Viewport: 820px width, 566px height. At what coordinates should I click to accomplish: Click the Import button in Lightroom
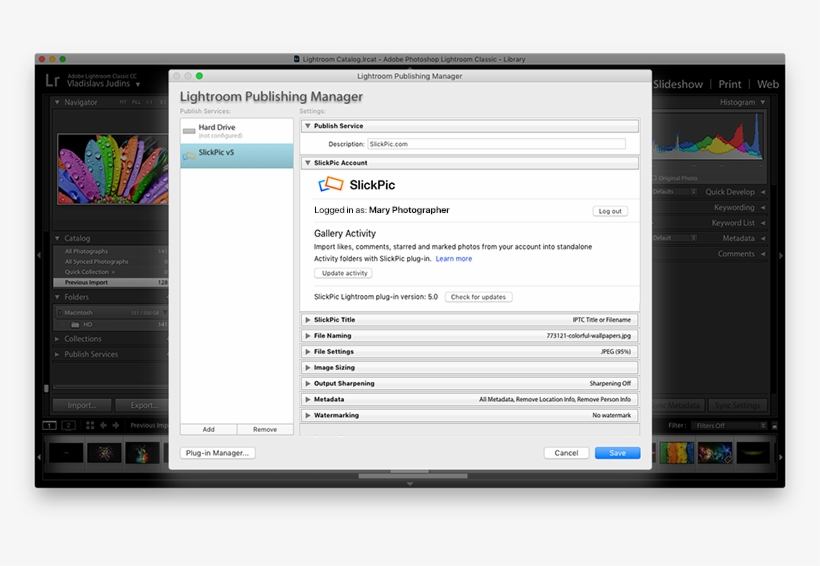pos(82,405)
